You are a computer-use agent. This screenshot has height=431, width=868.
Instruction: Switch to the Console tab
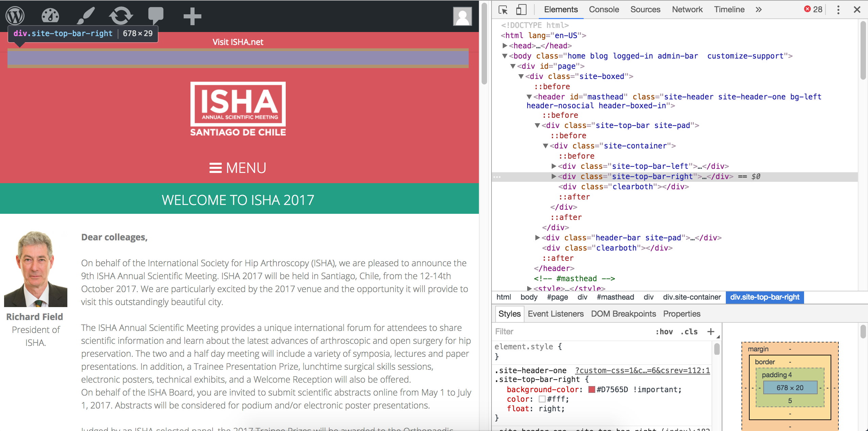[x=604, y=10]
